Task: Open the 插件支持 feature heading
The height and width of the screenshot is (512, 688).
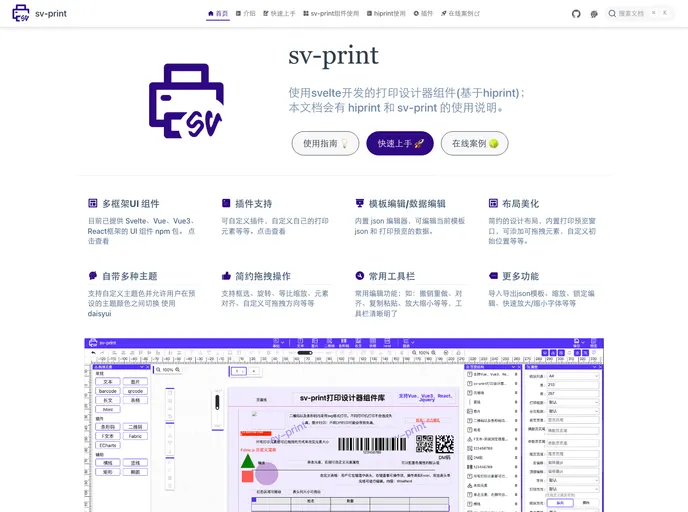Action: [254, 204]
